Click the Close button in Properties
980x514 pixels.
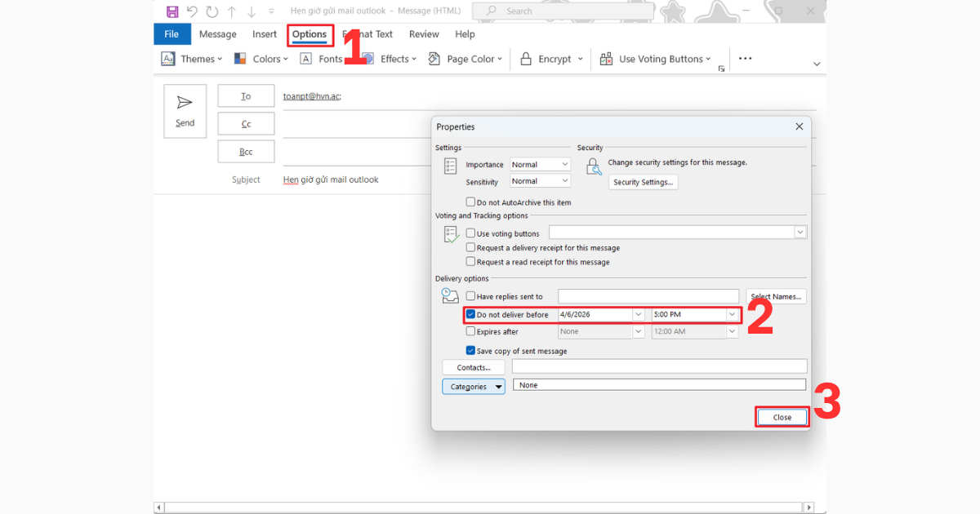pos(782,417)
